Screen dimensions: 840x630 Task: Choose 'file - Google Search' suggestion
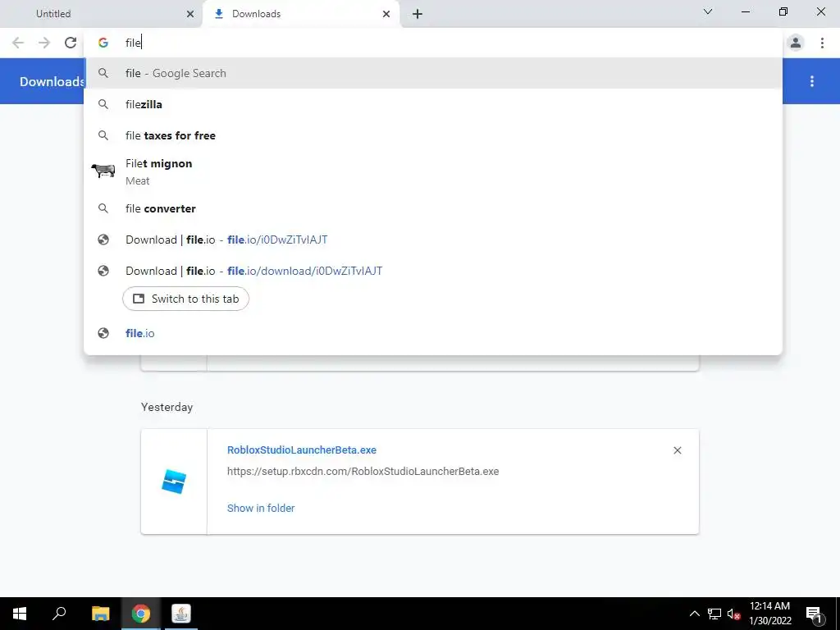tap(433, 73)
